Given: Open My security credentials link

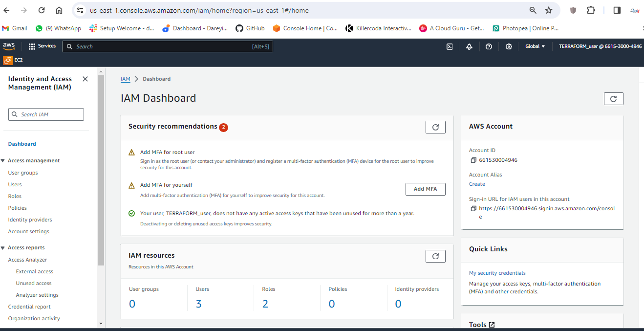Looking at the screenshot, I should coord(497,273).
